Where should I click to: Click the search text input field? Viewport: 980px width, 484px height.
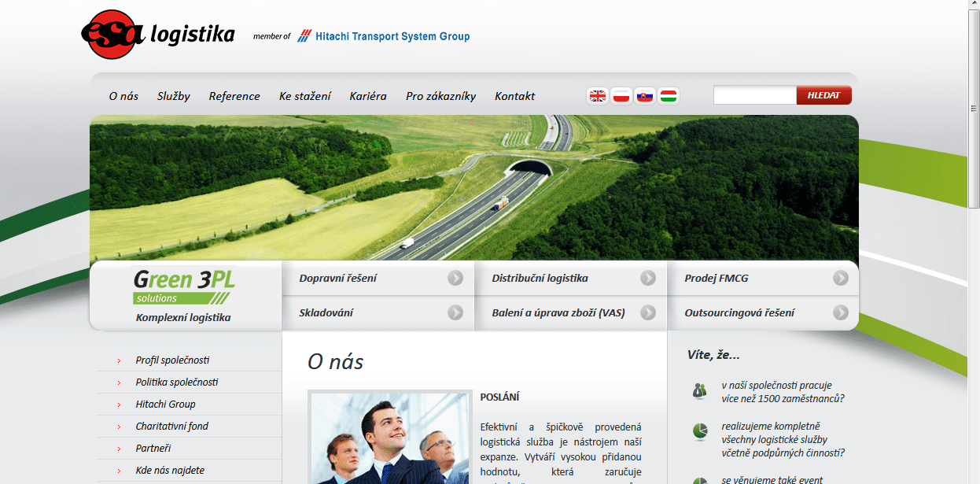[754, 95]
